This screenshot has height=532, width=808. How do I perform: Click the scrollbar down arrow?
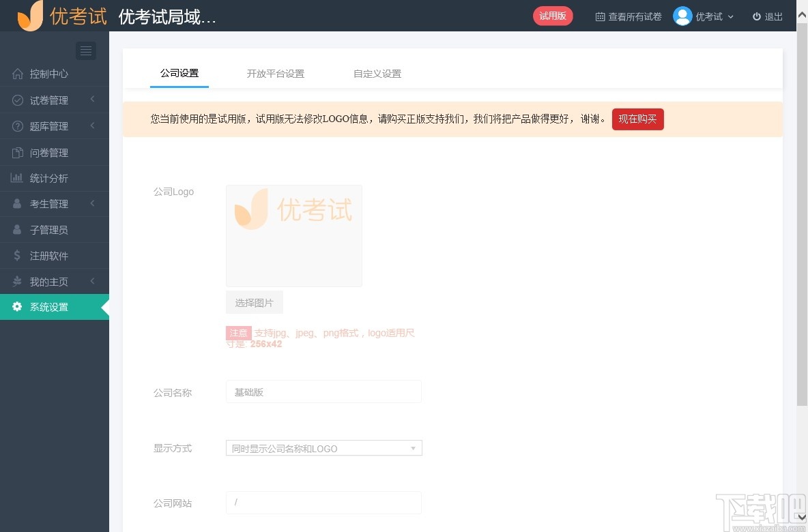[803, 516]
